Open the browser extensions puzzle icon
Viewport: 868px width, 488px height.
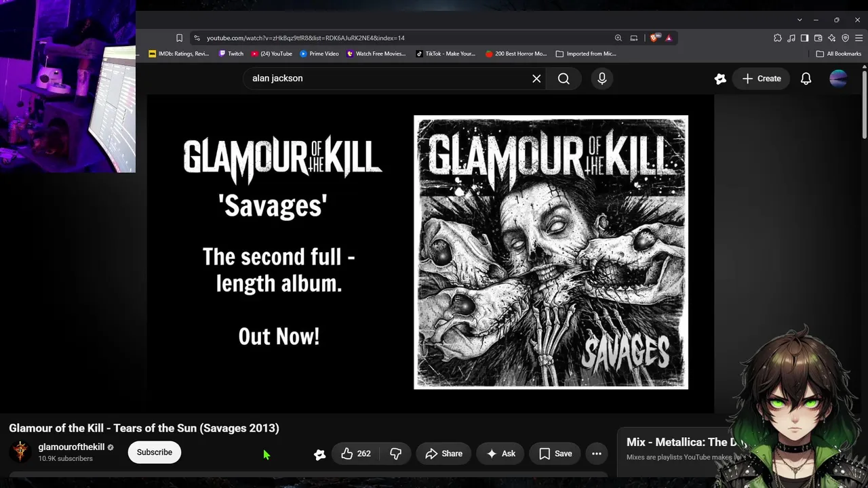(x=778, y=38)
